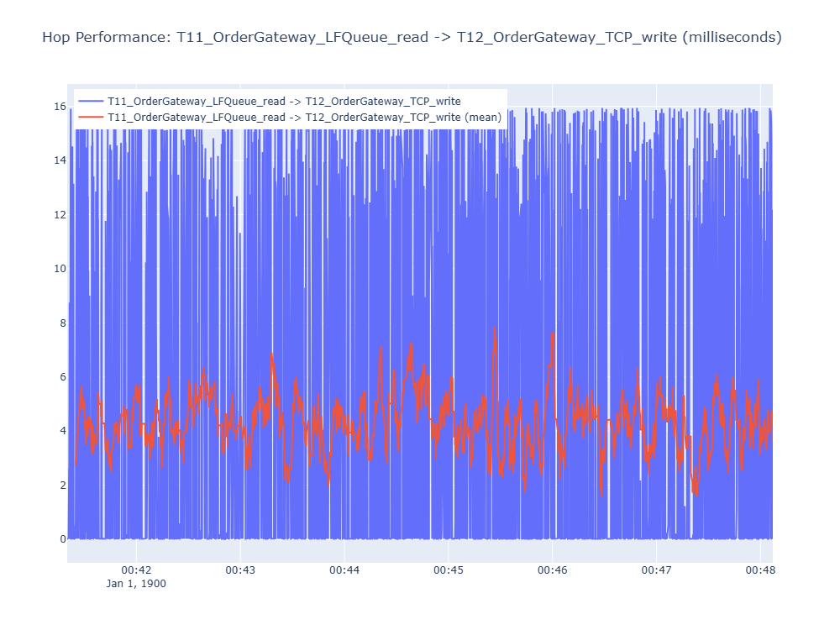The height and width of the screenshot is (630, 840).
Task: Click the y-axis value 0 label
Action: 63,539
